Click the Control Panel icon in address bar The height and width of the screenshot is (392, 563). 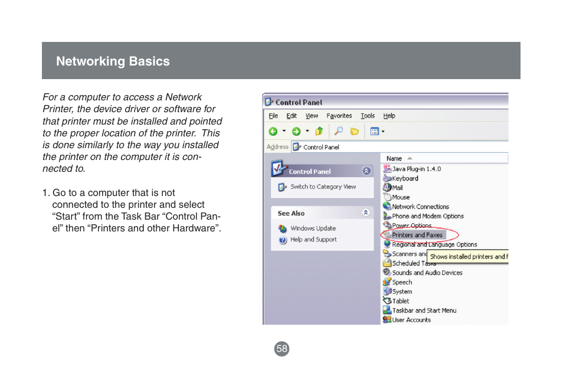[297, 147]
